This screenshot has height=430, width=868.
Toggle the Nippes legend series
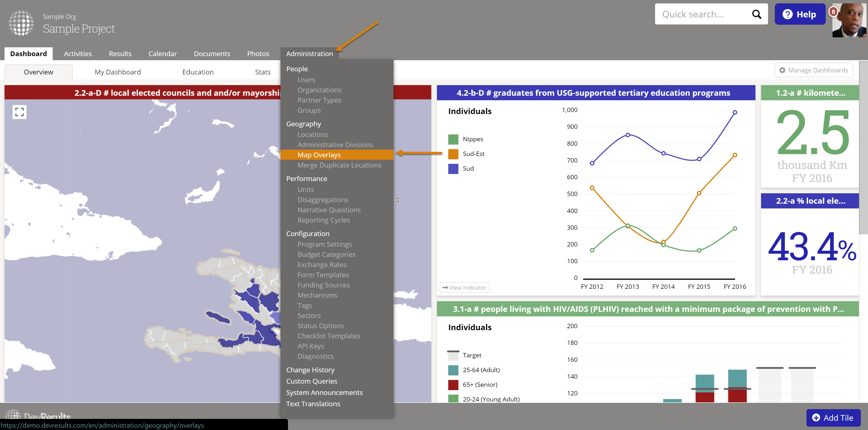coord(473,139)
